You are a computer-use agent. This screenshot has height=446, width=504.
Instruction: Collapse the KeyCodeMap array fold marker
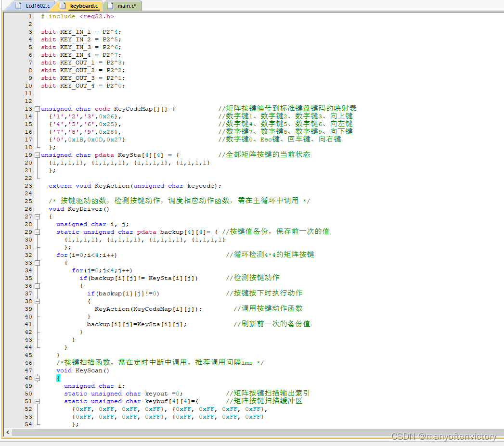coord(37,109)
